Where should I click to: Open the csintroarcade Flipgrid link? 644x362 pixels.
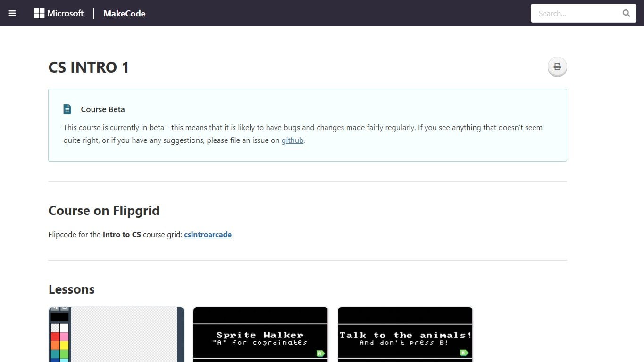pyautogui.click(x=208, y=234)
